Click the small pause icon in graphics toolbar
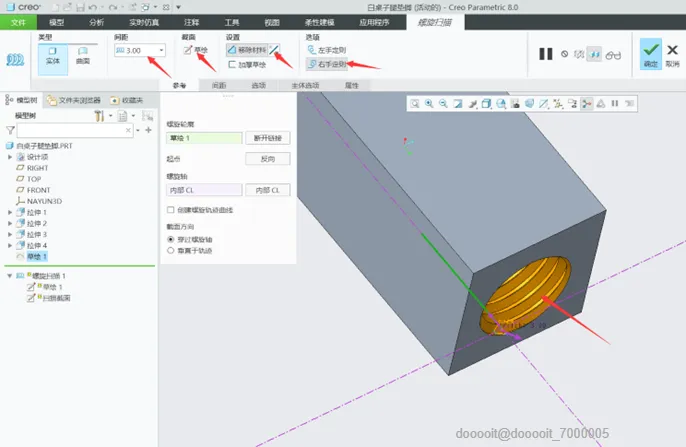 [x=615, y=104]
